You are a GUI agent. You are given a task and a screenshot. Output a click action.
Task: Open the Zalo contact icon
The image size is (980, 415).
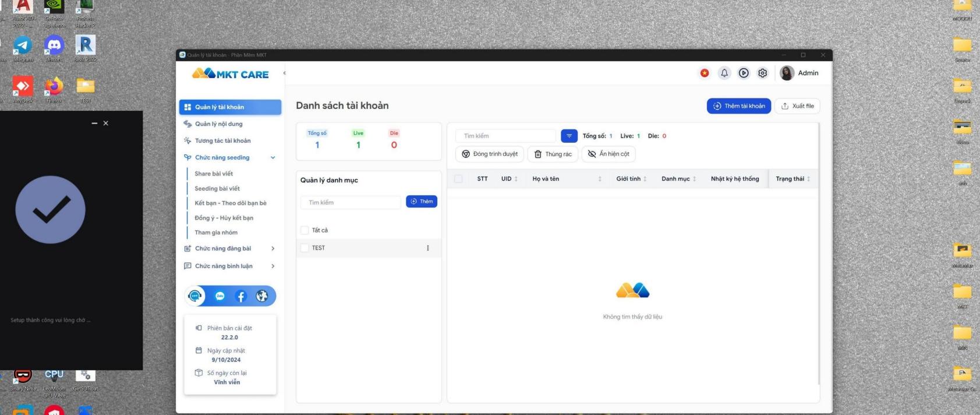coord(220,296)
